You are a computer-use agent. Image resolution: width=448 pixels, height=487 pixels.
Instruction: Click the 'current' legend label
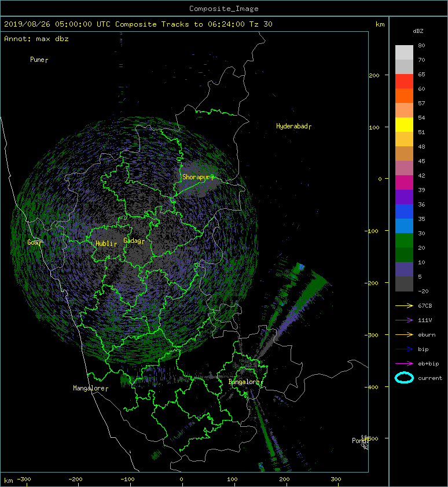430,378
